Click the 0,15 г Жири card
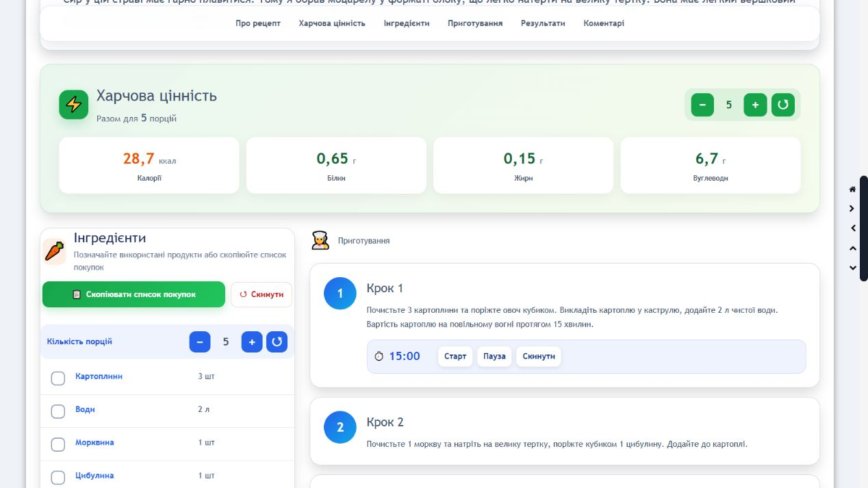This screenshot has width=868, height=488. pos(524,166)
